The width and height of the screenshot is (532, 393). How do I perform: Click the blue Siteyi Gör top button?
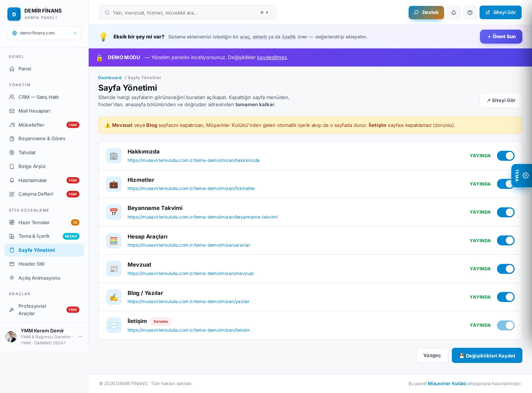[x=500, y=13]
